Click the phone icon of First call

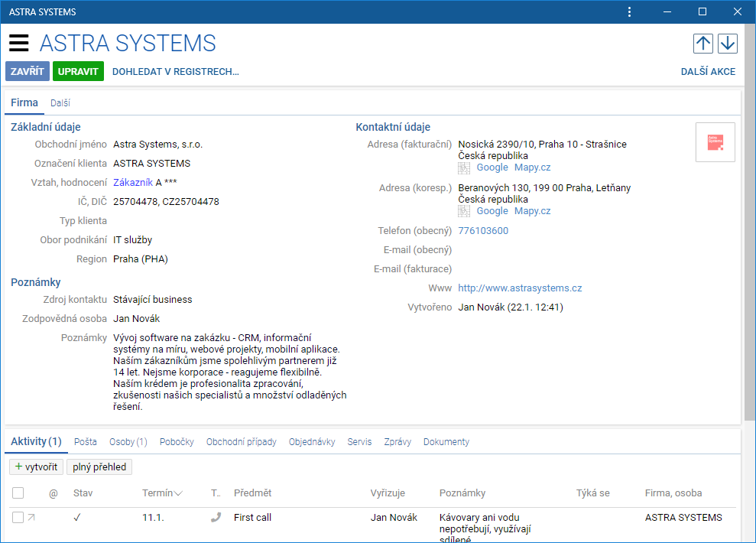[x=216, y=518]
